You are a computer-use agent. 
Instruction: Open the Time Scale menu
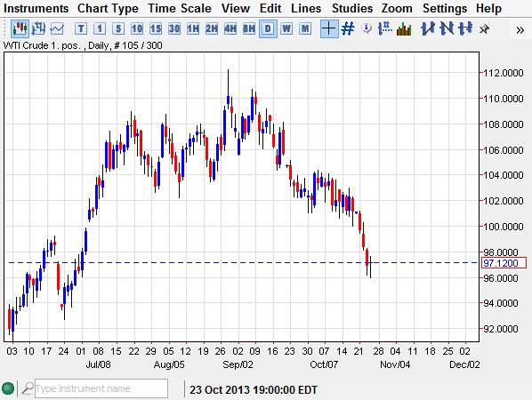(x=180, y=8)
